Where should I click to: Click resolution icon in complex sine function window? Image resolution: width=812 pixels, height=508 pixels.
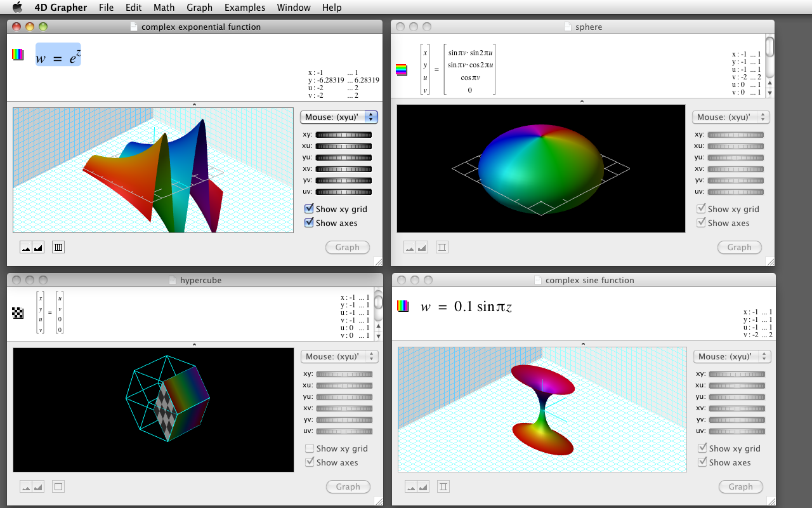point(443,486)
